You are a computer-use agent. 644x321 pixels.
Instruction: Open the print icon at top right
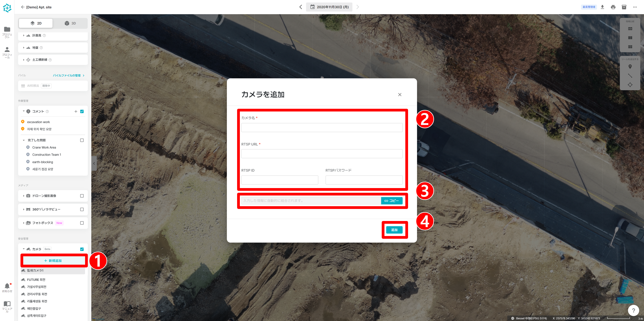[613, 7]
